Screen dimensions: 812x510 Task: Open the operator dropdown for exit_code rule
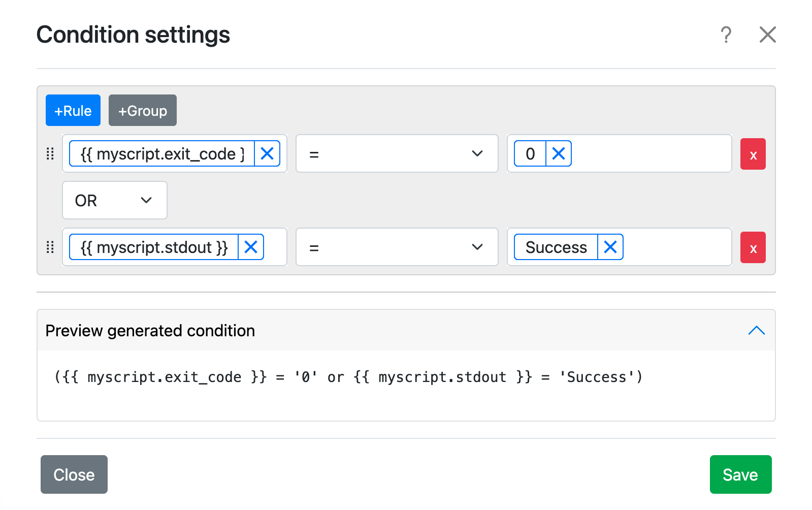pyautogui.click(x=397, y=153)
